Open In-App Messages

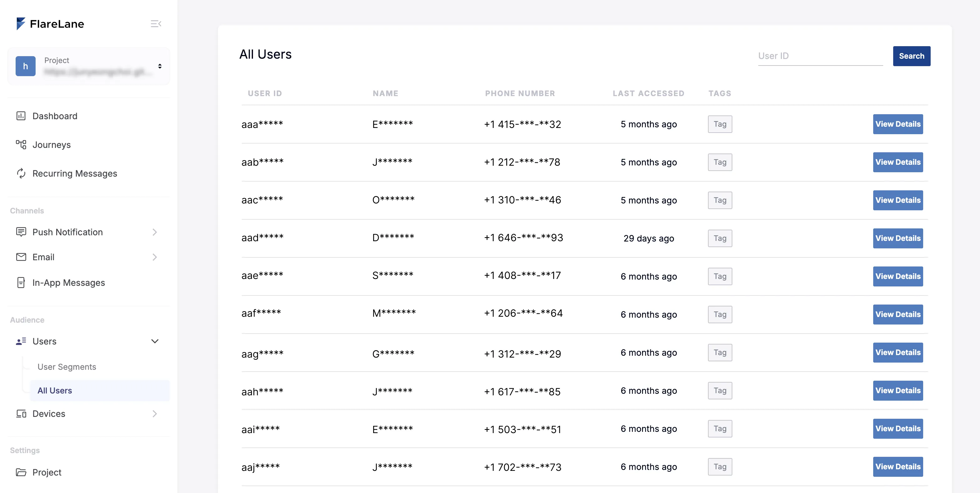click(x=69, y=283)
